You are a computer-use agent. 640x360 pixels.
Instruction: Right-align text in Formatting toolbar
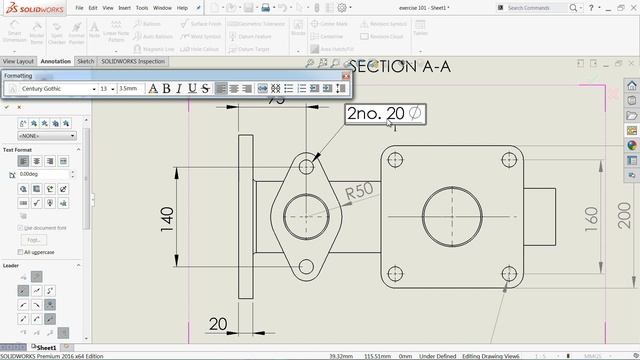pyautogui.click(x=247, y=89)
